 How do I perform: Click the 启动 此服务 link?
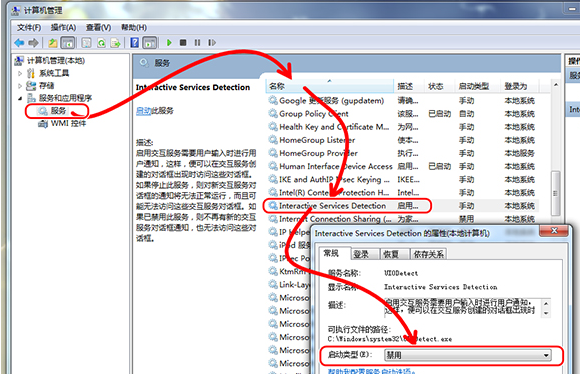155,111
